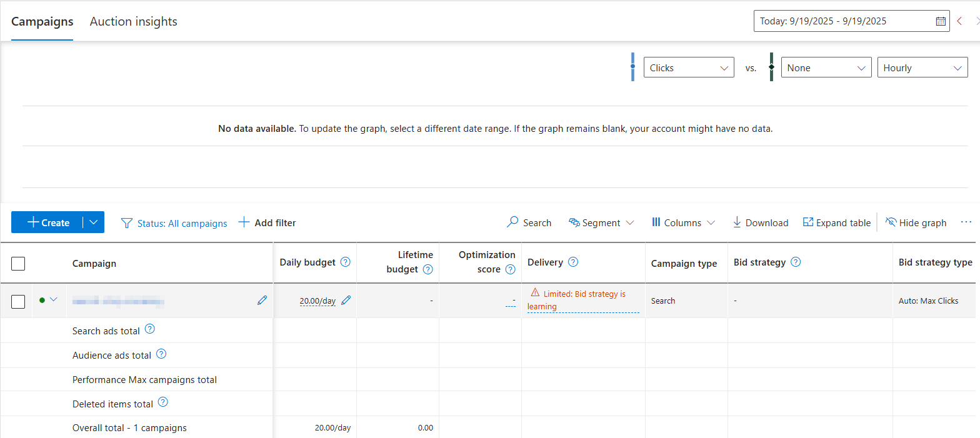Open the more options ellipsis
The width and height of the screenshot is (980, 438).
coord(966,222)
